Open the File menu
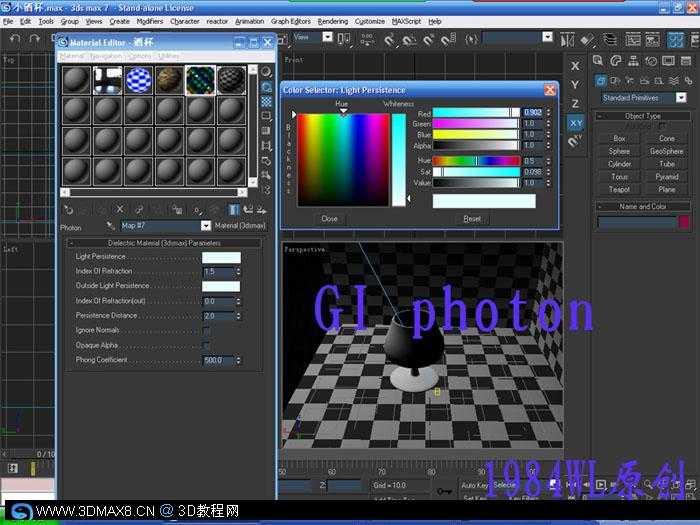Viewport: 700px width, 525px height. click(x=8, y=21)
